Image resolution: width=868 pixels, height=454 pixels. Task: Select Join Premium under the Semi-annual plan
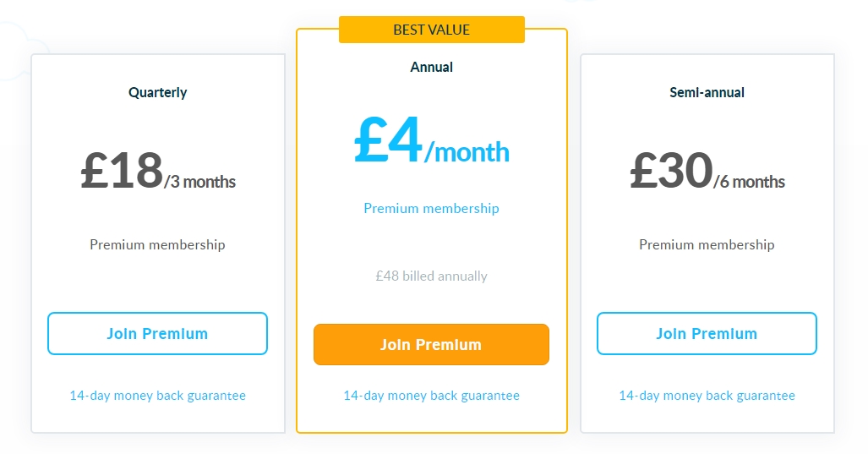pos(707,333)
